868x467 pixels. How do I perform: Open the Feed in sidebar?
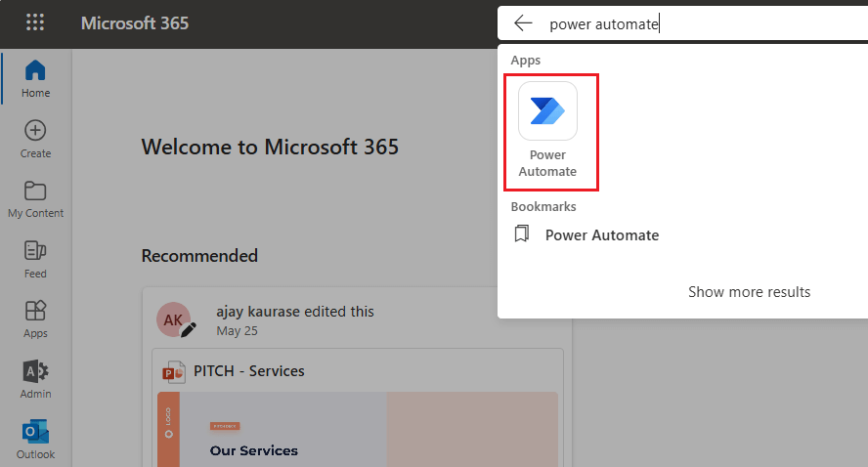[35, 259]
